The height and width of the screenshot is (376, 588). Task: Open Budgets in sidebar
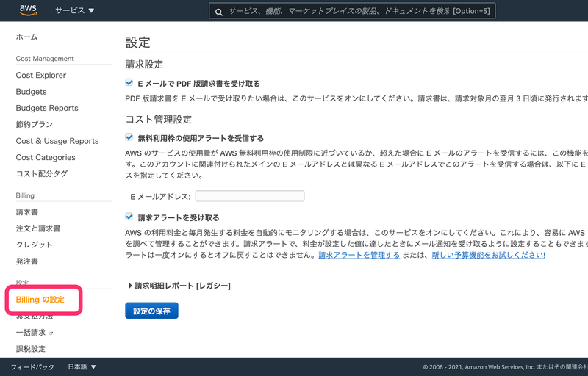[x=31, y=91]
